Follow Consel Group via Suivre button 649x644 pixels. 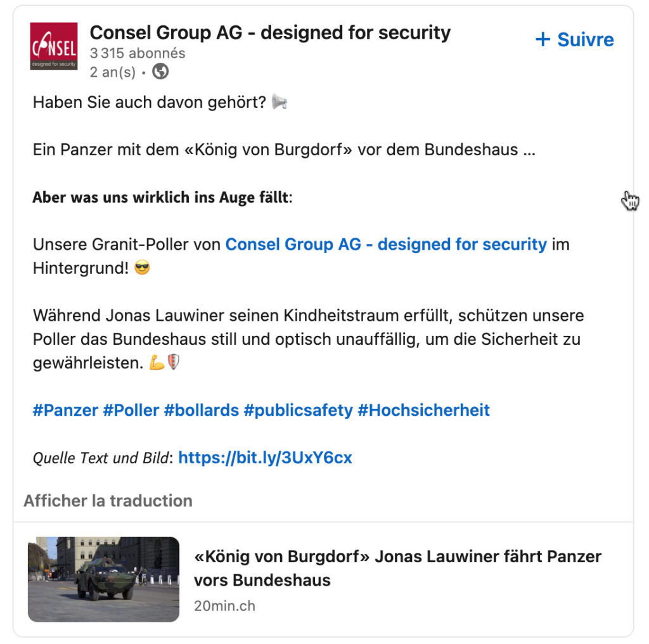pyautogui.click(x=574, y=39)
